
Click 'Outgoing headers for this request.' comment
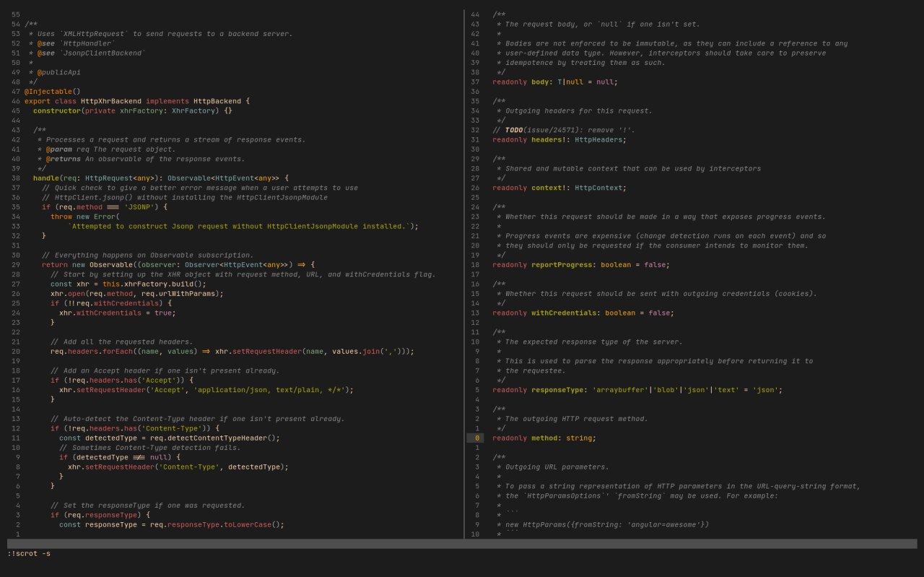(579, 110)
